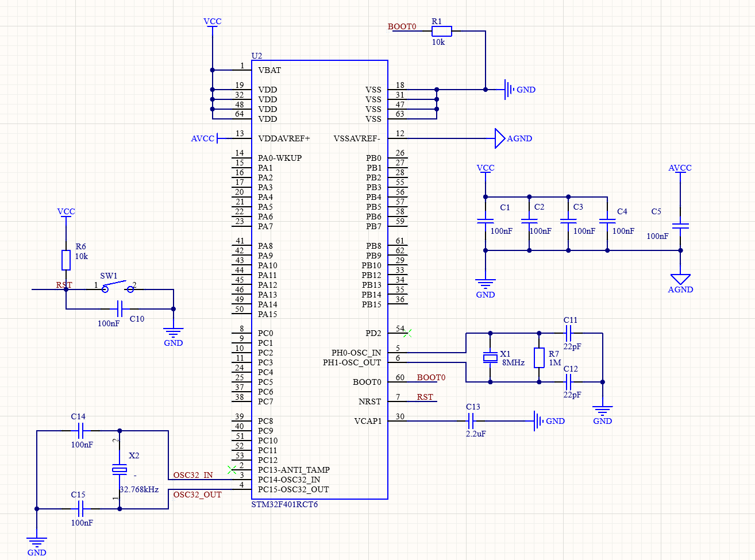The width and height of the screenshot is (755, 560).
Task: Click the AVCC power port above C5
Action: (680, 168)
